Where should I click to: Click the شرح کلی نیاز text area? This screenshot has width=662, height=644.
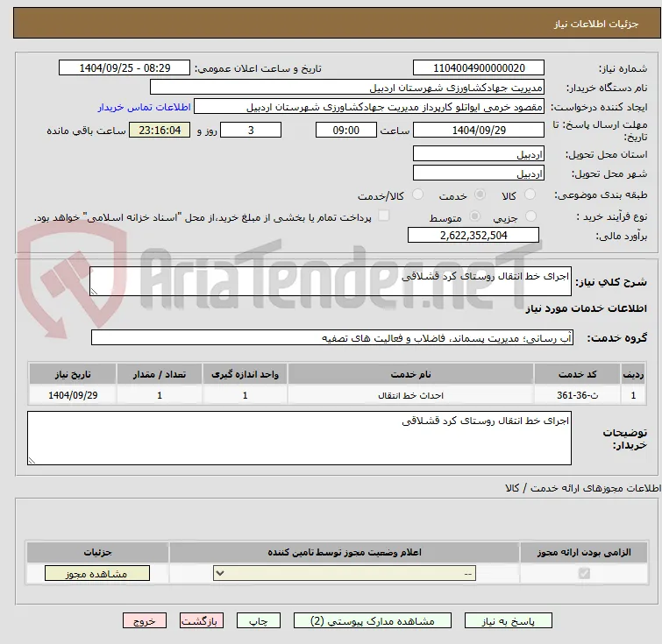331,281
